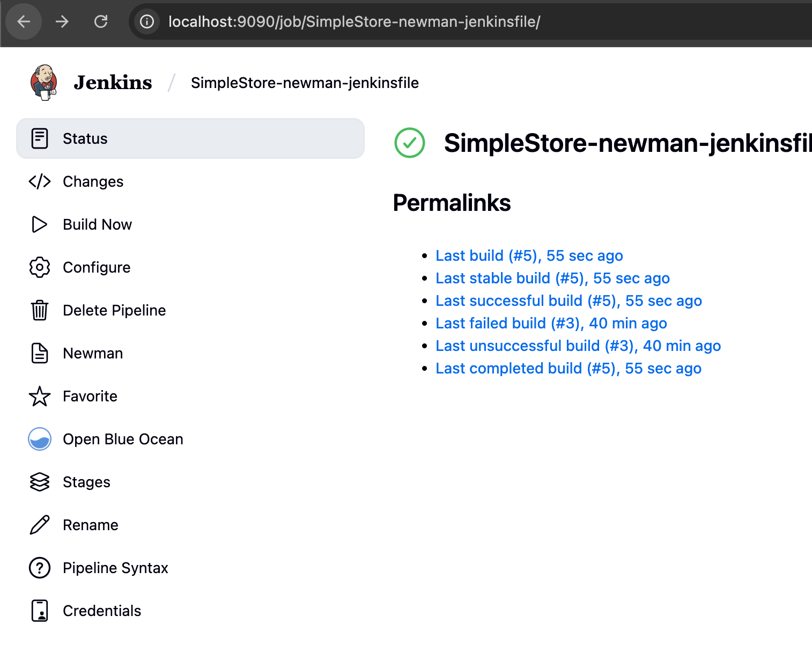Image resolution: width=812 pixels, height=645 pixels.
Task: Click the Status document icon
Action: click(40, 138)
